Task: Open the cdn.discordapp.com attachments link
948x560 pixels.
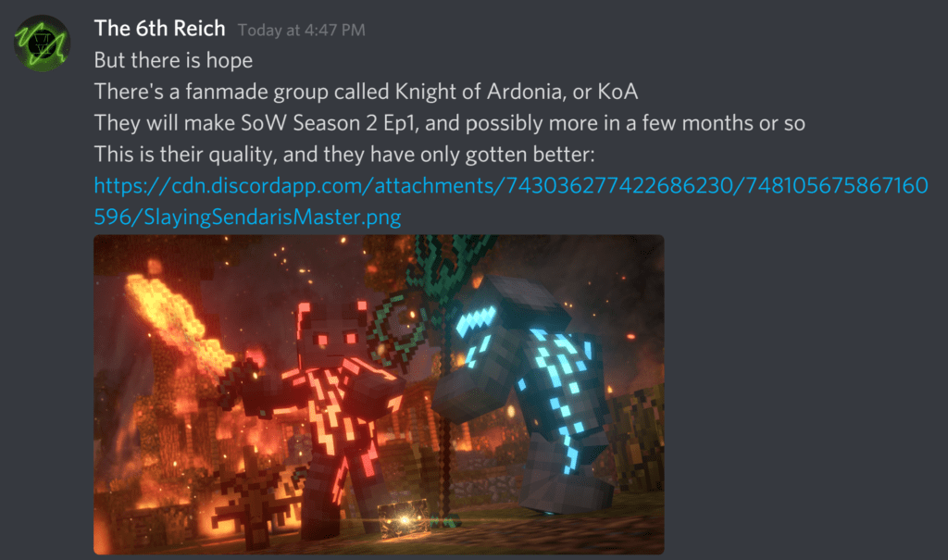Action: (511, 201)
